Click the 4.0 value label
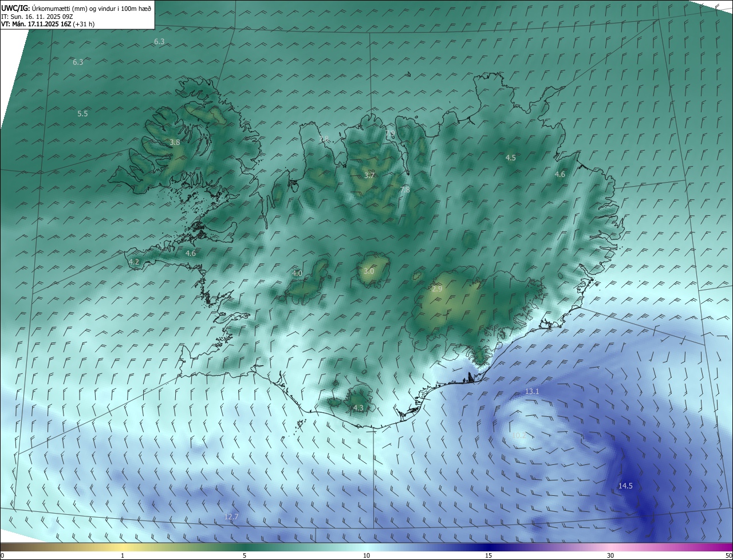This screenshot has height=560, width=733. (297, 274)
